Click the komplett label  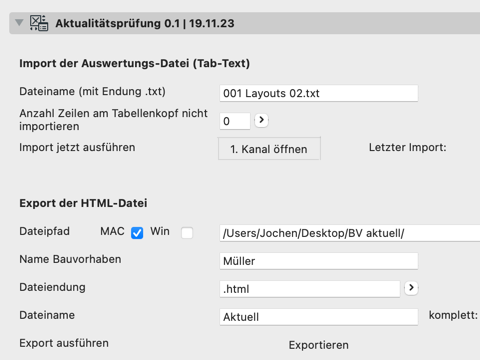(x=453, y=315)
